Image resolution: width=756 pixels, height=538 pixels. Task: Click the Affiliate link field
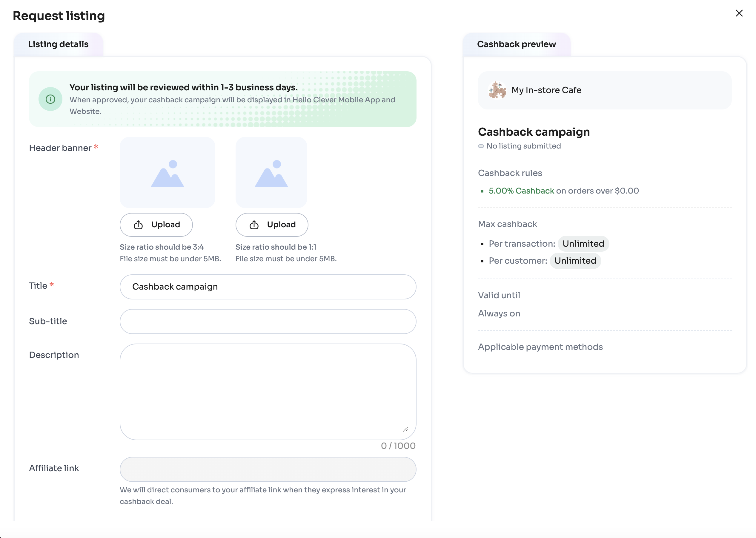tap(268, 469)
